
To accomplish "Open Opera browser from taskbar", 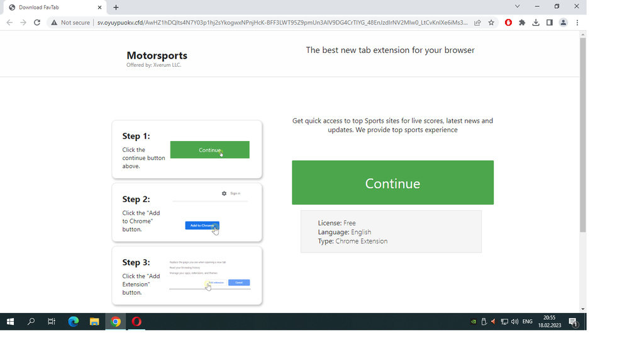I will click(x=136, y=322).
